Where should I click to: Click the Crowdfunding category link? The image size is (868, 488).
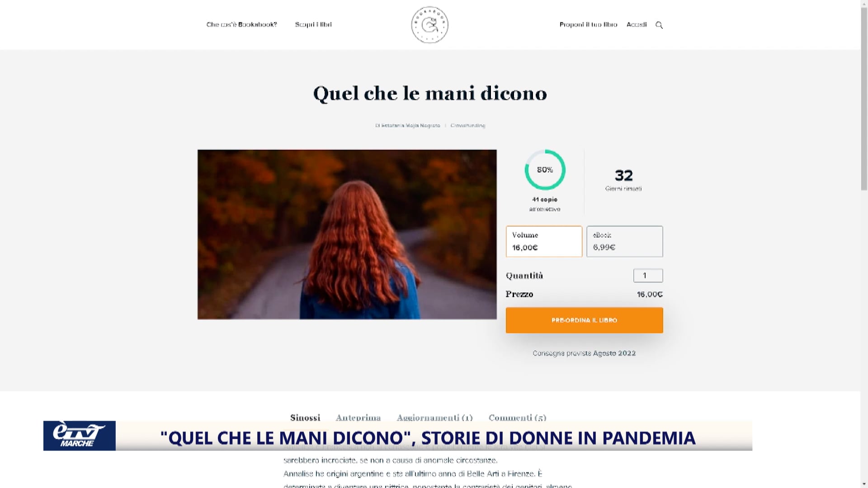tap(468, 126)
